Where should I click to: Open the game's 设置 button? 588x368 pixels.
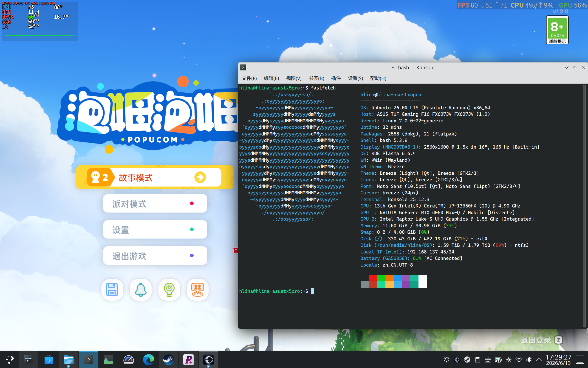(x=155, y=230)
